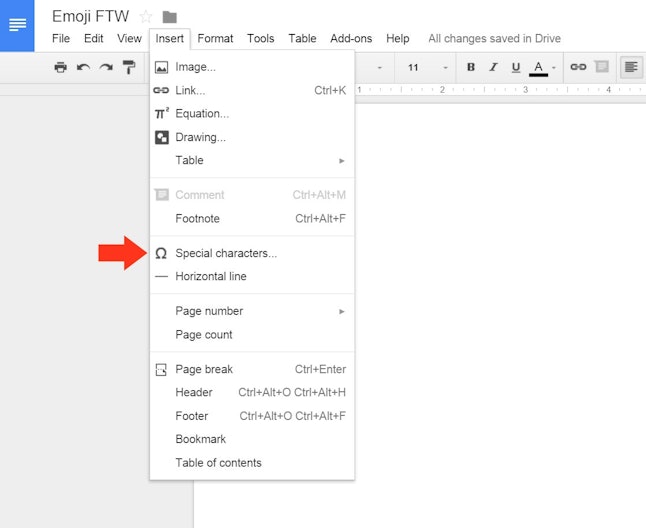Open the Table menu in menu bar
Screen dimensions: 646x528
pos(302,39)
